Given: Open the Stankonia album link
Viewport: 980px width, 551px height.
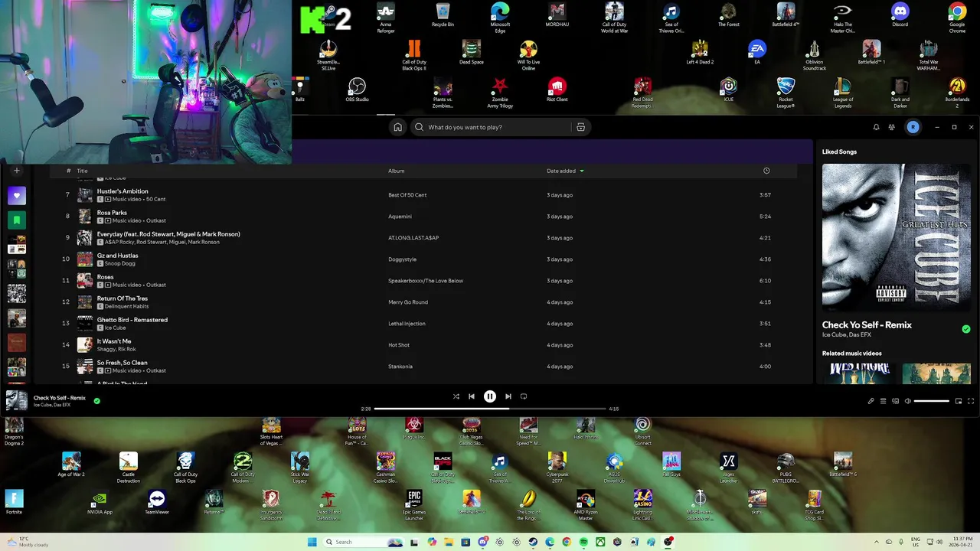Looking at the screenshot, I should point(400,367).
